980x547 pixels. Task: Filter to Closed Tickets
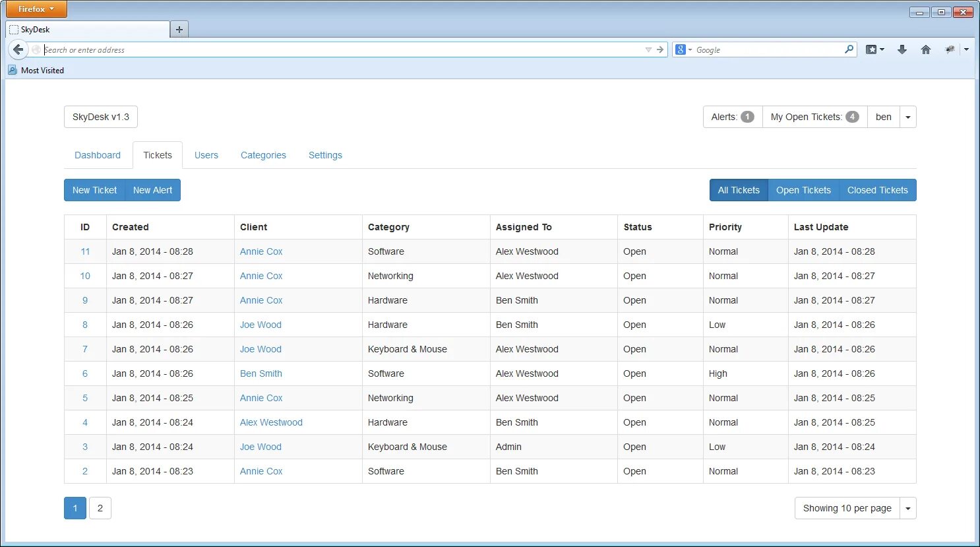[878, 190]
